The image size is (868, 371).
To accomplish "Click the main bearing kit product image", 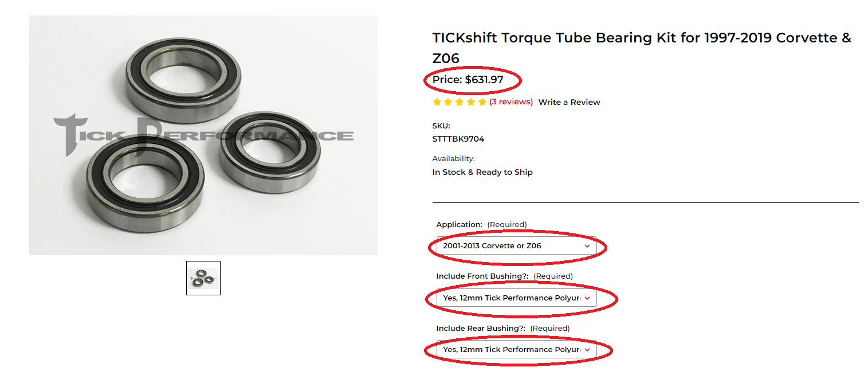I will click(x=203, y=135).
